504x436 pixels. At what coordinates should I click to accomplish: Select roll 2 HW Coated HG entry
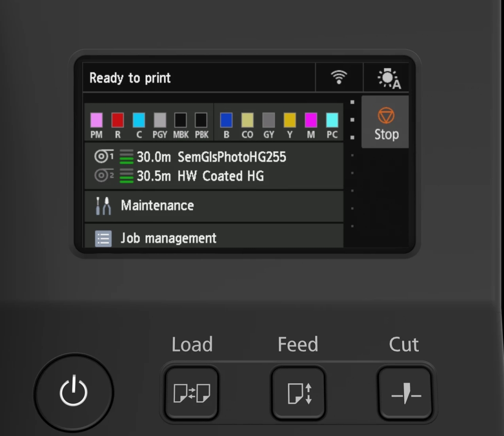pyautogui.click(x=214, y=176)
